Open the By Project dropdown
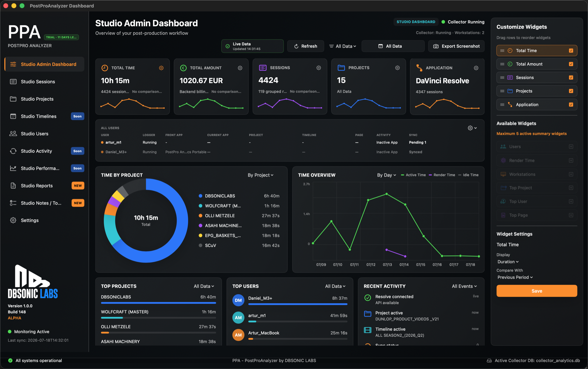 260,175
